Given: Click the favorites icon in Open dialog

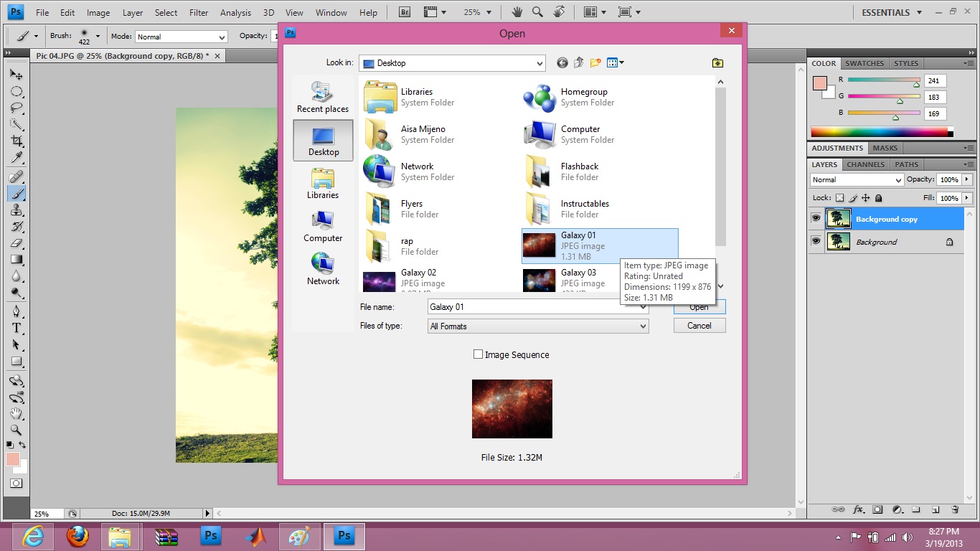Looking at the screenshot, I should click(x=717, y=63).
